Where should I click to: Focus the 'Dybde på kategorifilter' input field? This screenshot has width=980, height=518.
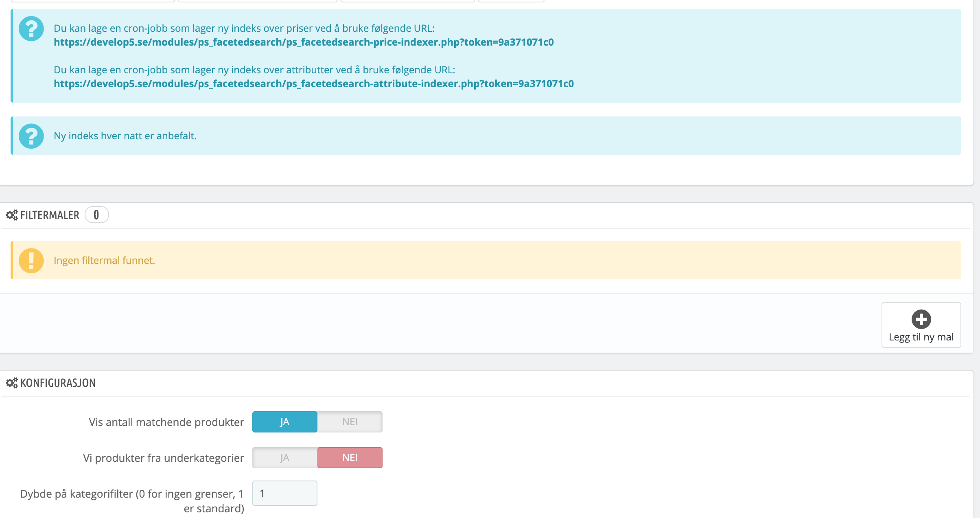284,493
